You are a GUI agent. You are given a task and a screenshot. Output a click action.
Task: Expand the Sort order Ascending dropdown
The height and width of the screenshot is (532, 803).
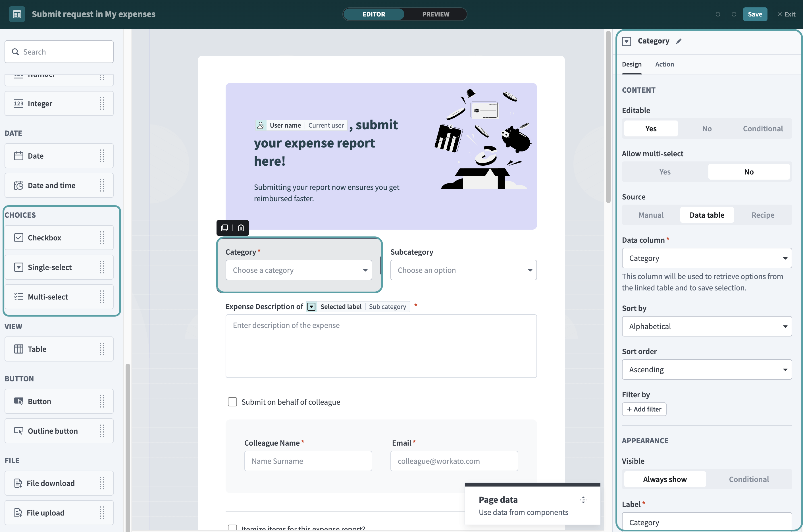(x=707, y=369)
